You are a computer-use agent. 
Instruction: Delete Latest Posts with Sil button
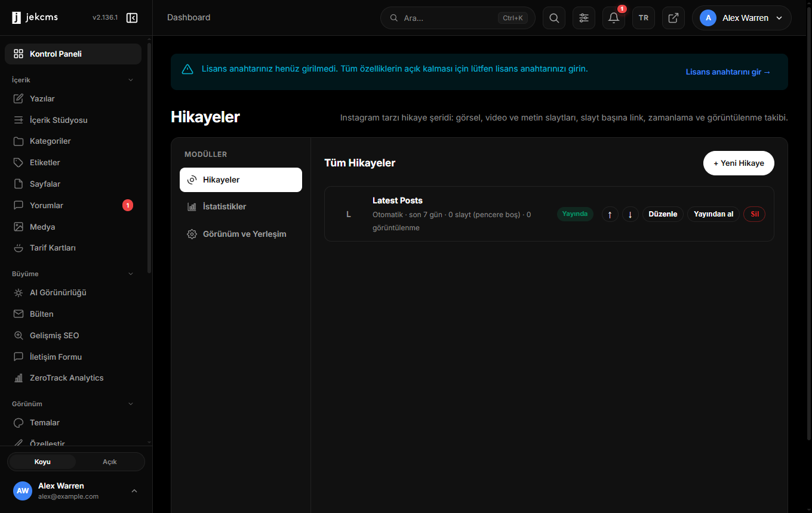pos(754,214)
